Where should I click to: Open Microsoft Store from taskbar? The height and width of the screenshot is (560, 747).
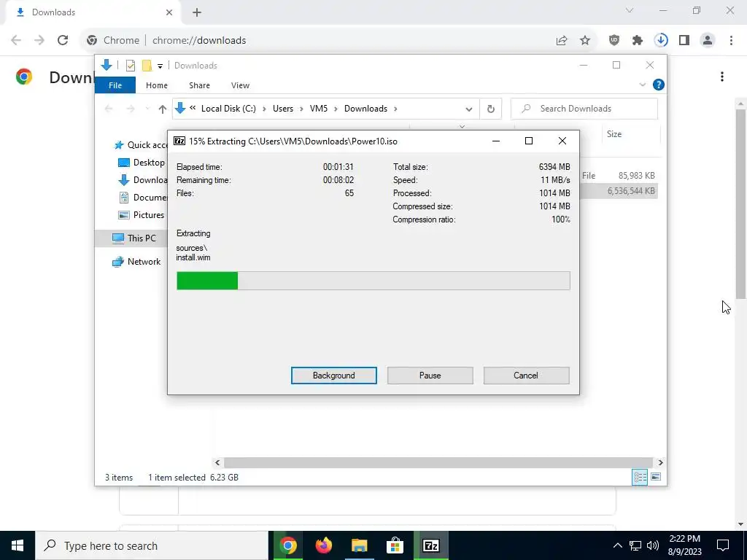(395, 545)
